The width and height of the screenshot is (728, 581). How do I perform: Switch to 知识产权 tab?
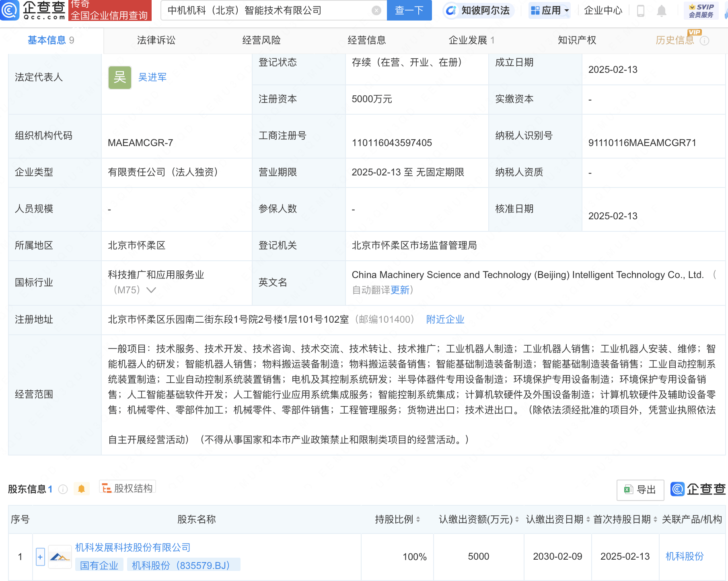(577, 40)
